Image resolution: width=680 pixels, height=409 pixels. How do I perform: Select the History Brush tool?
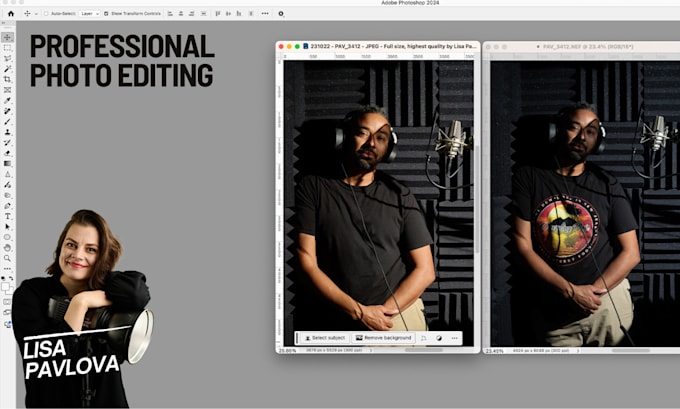point(7,142)
